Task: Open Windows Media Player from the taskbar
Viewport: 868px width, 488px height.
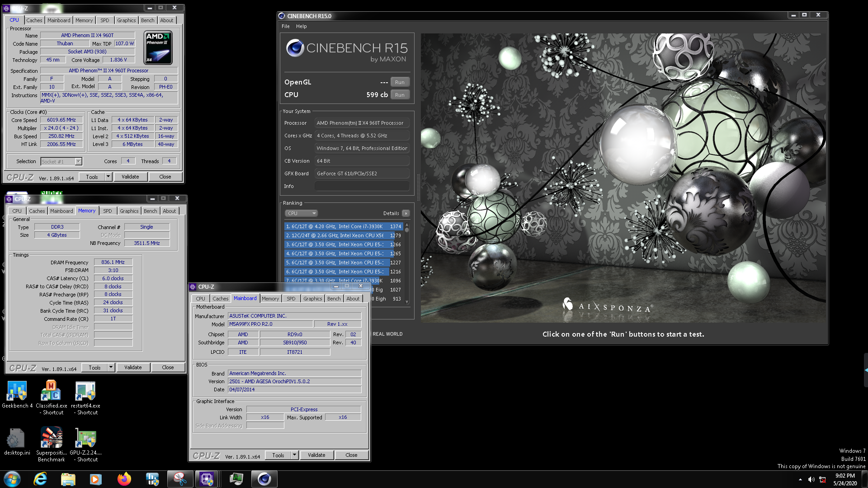Action: click(96, 479)
